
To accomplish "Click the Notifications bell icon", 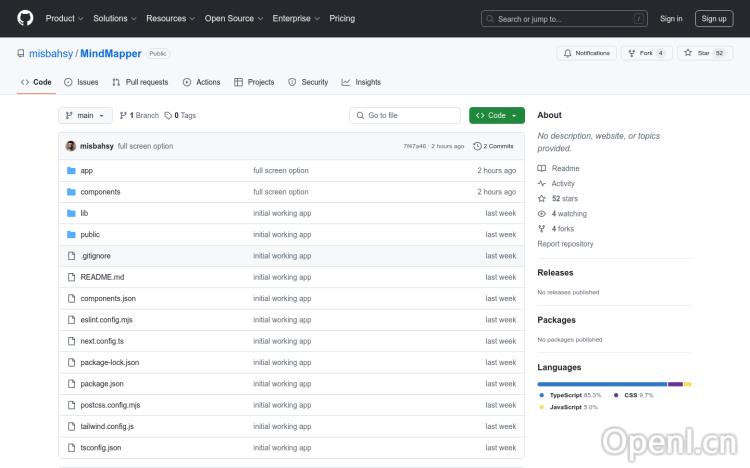I will point(568,53).
